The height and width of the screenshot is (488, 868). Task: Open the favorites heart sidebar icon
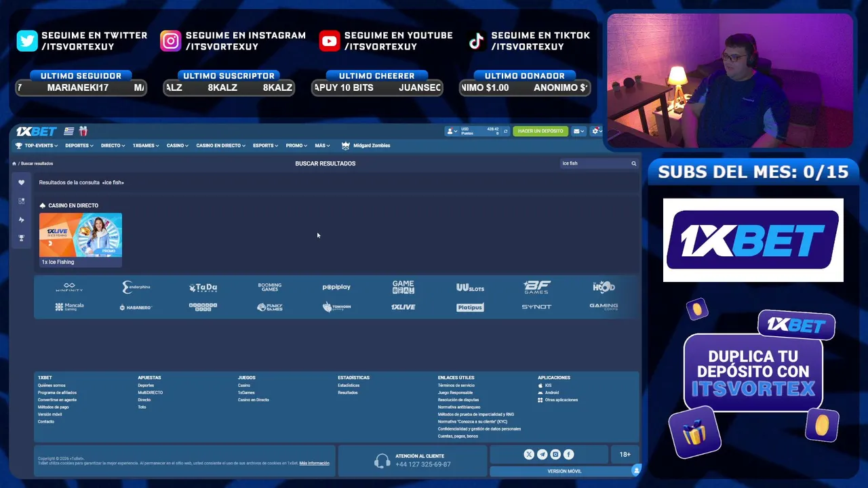pos(21,182)
